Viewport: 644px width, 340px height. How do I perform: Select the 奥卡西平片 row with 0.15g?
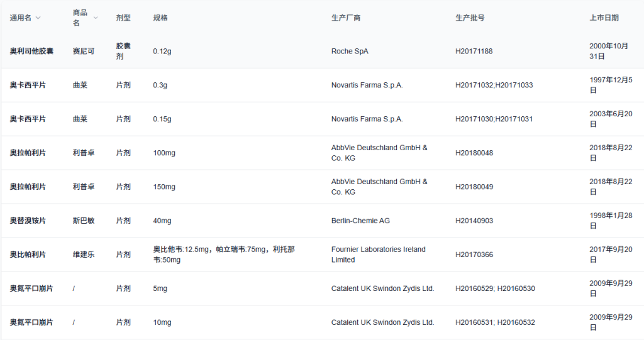(x=28, y=119)
